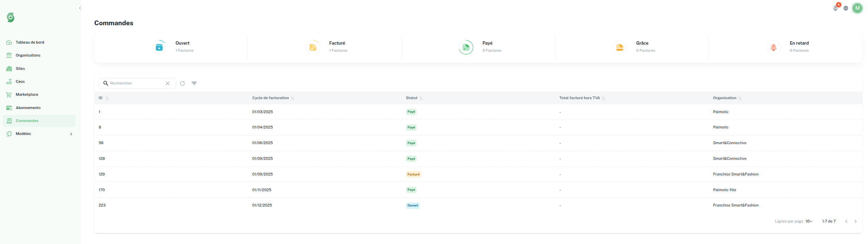Expand the Modèles submenu
Viewport: 868px width, 244px height.
(71, 134)
